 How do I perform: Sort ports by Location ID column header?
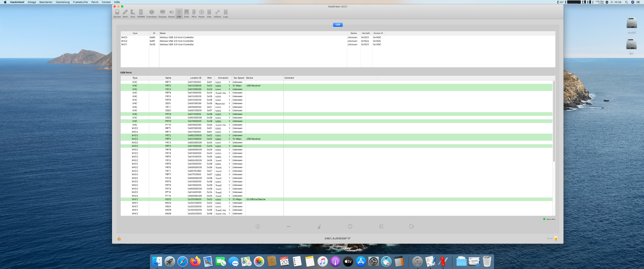pyautogui.click(x=196, y=78)
